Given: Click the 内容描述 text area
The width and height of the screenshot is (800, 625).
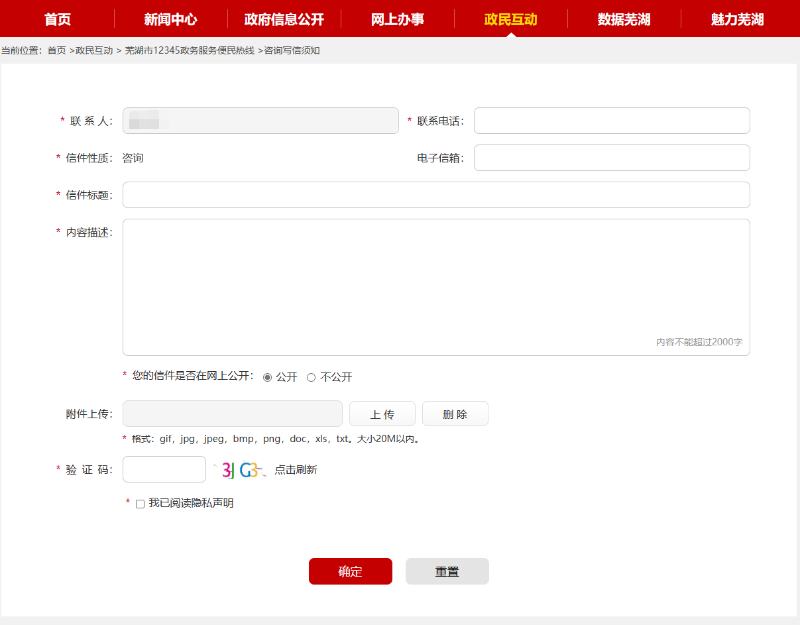Looking at the screenshot, I should (x=435, y=285).
